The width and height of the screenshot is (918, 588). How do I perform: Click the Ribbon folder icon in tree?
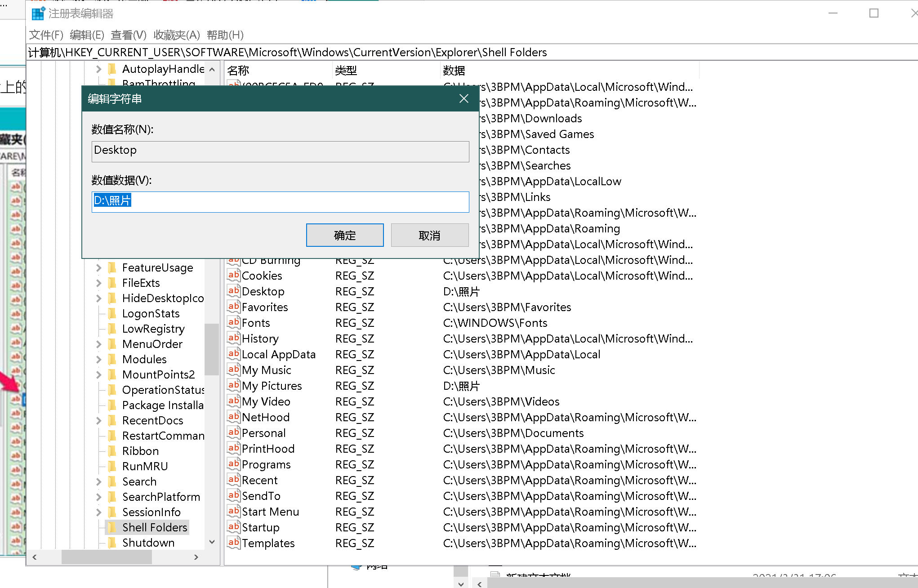click(113, 451)
